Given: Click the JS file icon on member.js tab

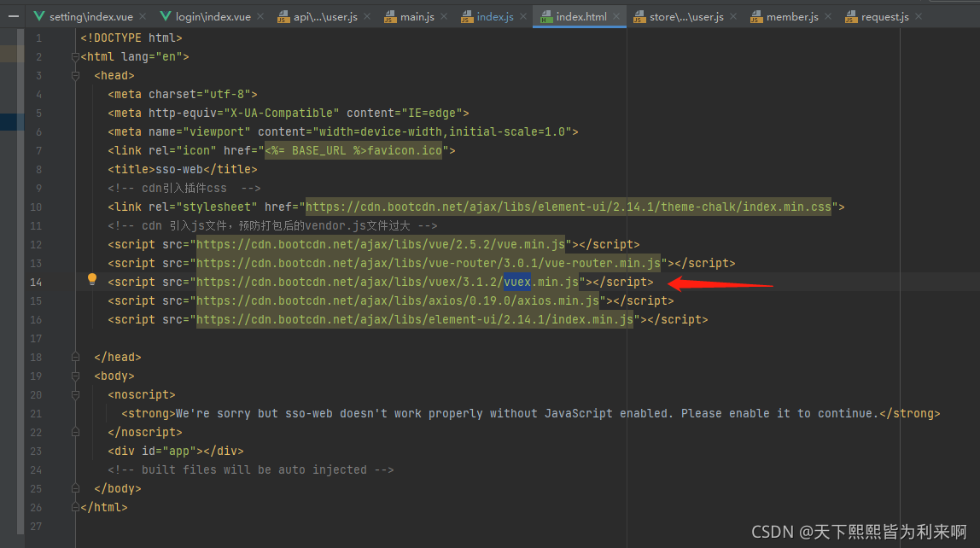Looking at the screenshot, I should click(756, 17).
